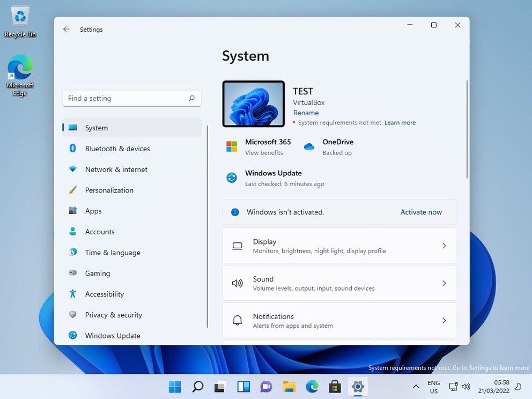Viewport: 532px width, 399px height.
Task: Click the OneDrive cloud icon
Action: point(309,146)
